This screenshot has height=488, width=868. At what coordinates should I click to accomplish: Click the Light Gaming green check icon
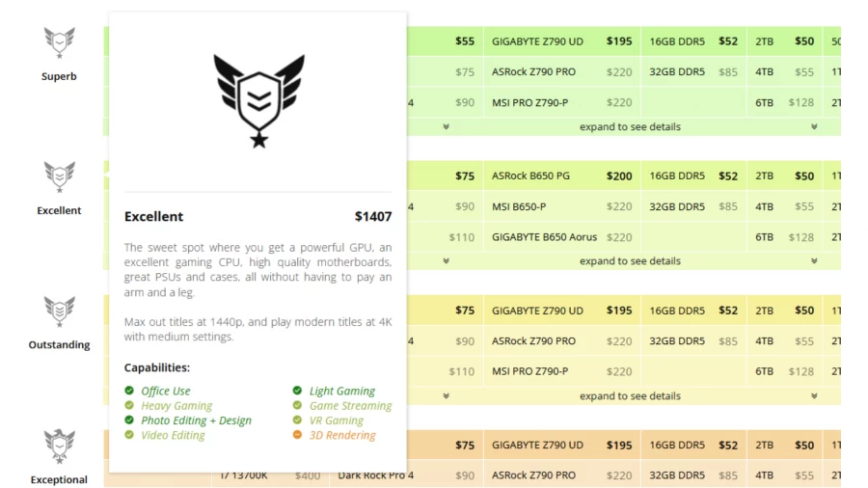(297, 391)
